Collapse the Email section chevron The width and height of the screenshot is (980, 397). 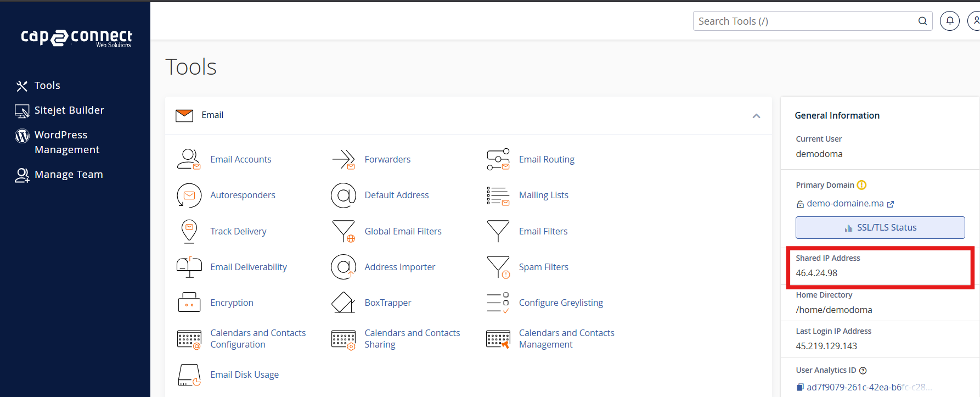pyautogui.click(x=756, y=116)
